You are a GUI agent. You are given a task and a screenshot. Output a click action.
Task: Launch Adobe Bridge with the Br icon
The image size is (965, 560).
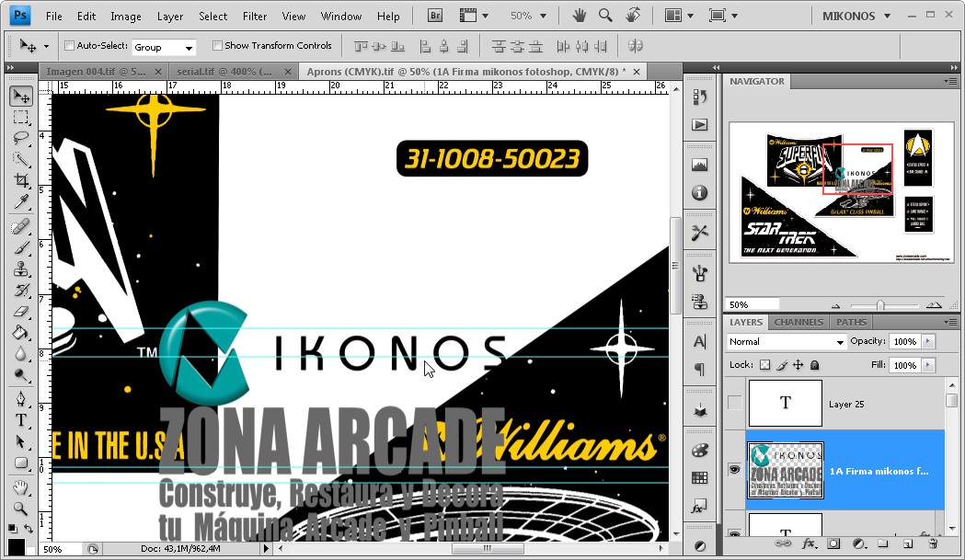[x=436, y=16]
